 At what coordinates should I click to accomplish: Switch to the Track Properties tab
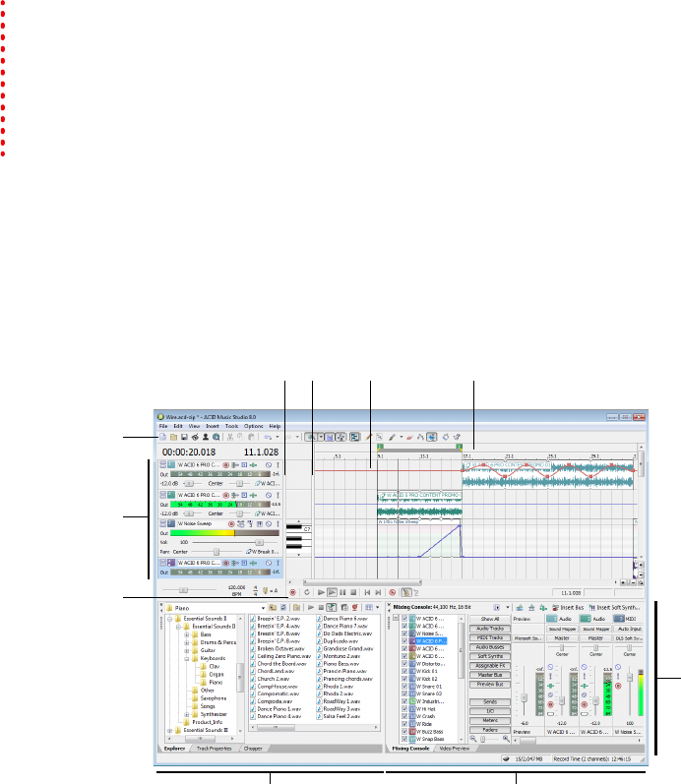(215, 749)
